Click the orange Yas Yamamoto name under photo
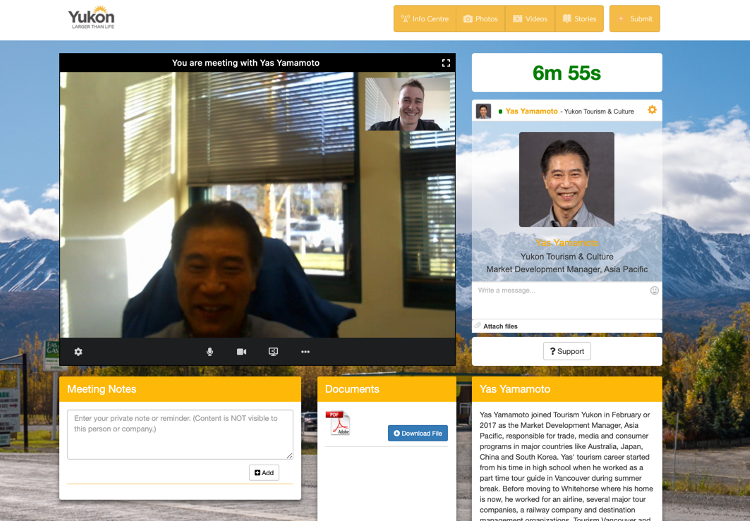Screen dimensions: 750x521 (x=567, y=243)
